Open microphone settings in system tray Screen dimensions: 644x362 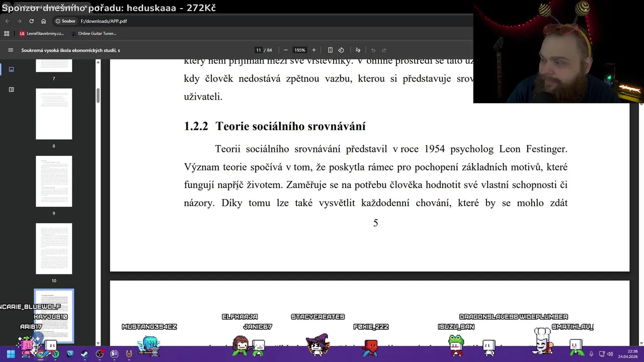pyautogui.click(x=591, y=354)
